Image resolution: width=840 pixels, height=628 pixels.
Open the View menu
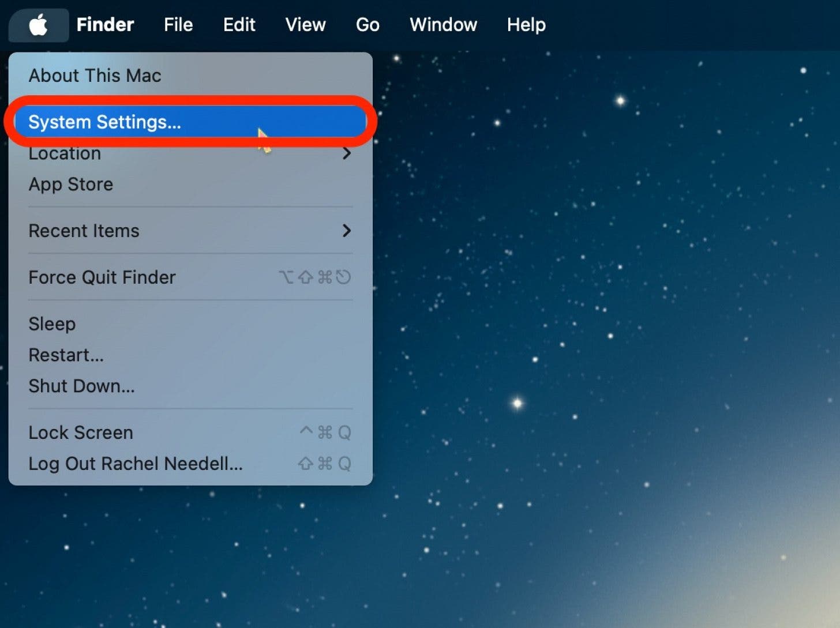tap(305, 25)
